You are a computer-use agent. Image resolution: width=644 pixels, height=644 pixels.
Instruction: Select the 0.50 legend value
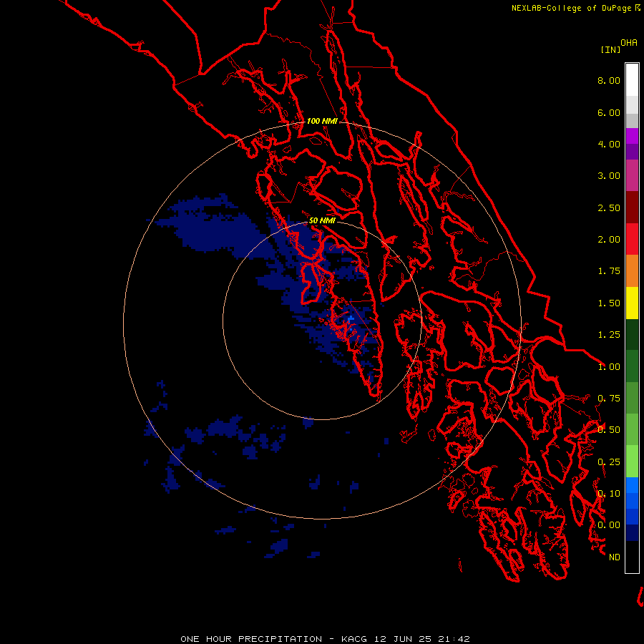609,430
